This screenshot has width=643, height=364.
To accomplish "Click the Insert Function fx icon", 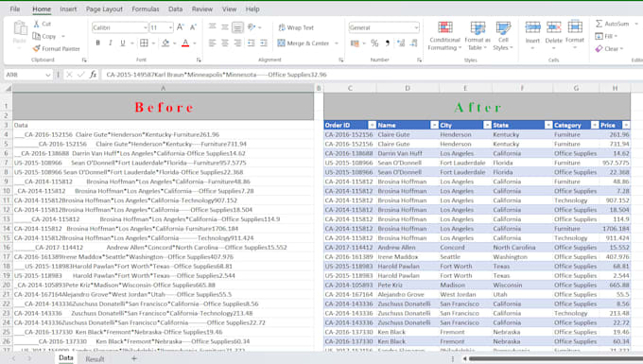I will (93, 74).
